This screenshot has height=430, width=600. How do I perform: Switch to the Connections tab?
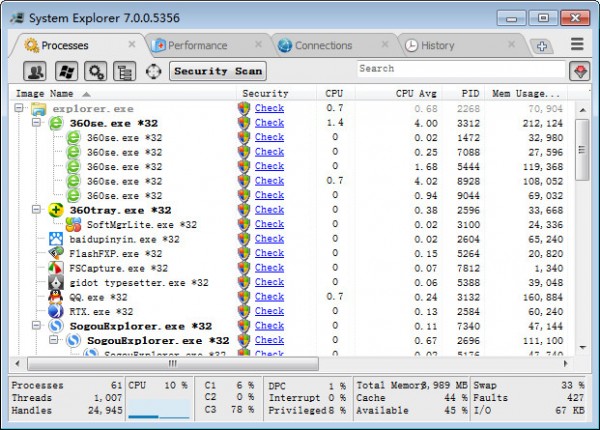click(334, 45)
